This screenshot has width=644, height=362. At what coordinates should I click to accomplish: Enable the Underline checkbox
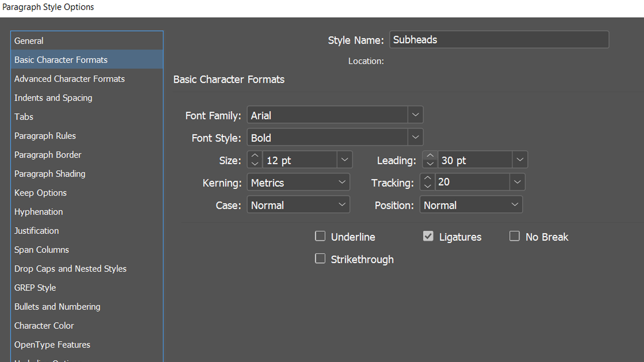[320, 236]
